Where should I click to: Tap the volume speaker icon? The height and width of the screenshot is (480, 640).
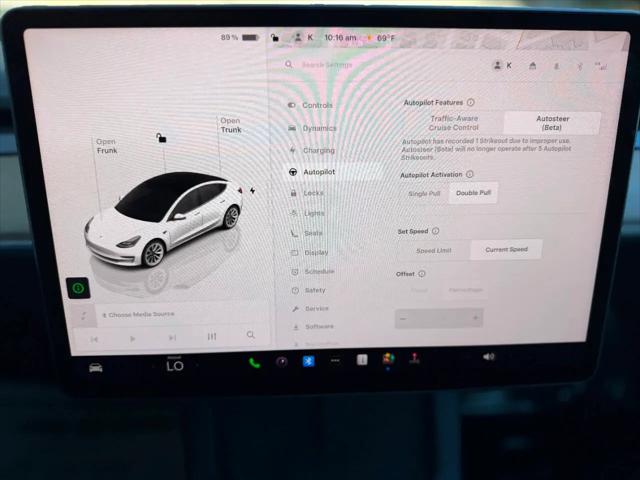[488, 357]
